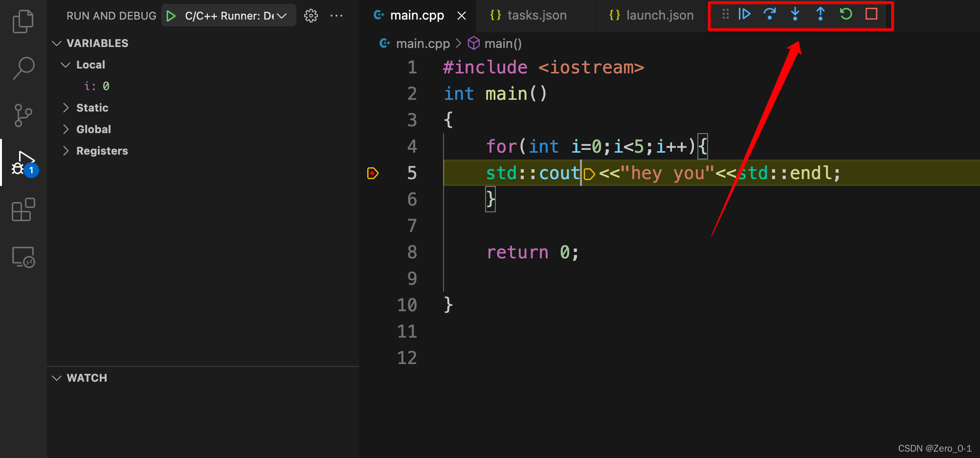The image size is (980, 458).
Task: Open the Remote Explorer view
Action: tap(23, 257)
